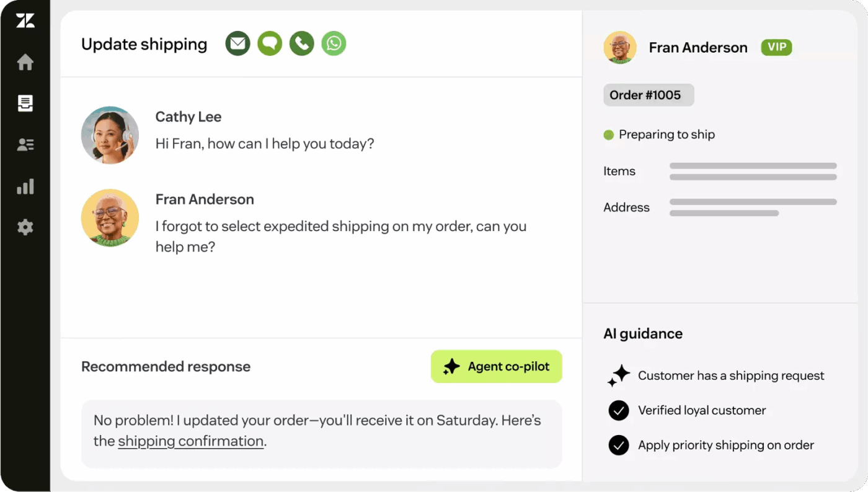Select the Recommended response section header

click(166, 366)
